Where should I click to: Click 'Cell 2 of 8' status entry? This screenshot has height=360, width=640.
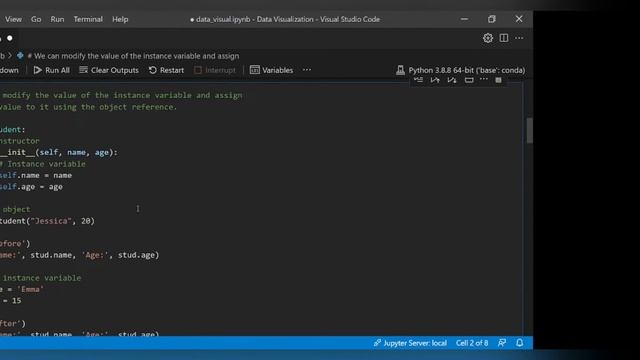pyautogui.click(x=472, y=343)
